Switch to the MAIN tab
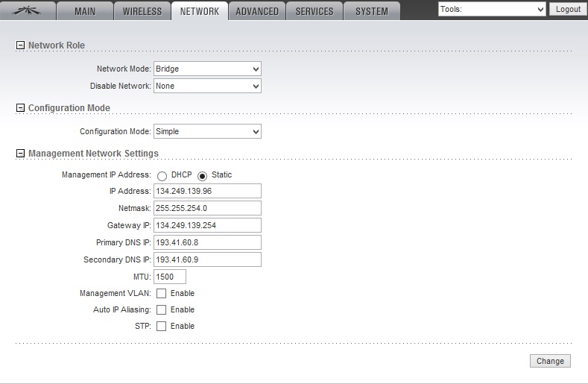Viewport: 588px width, 384px height. pos(85,11)
